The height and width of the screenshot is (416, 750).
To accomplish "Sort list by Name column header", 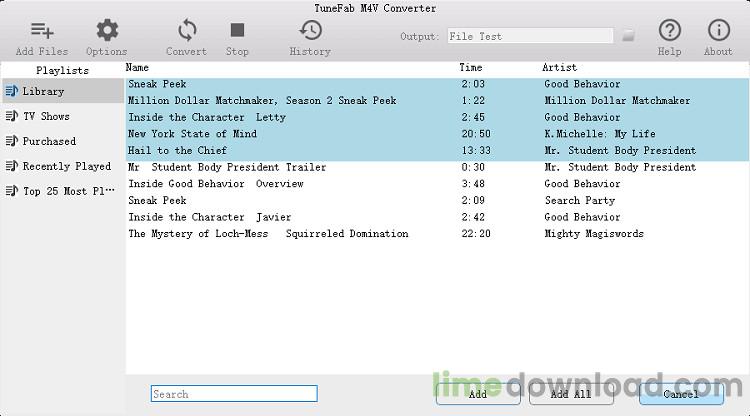I will coord(139,68).
